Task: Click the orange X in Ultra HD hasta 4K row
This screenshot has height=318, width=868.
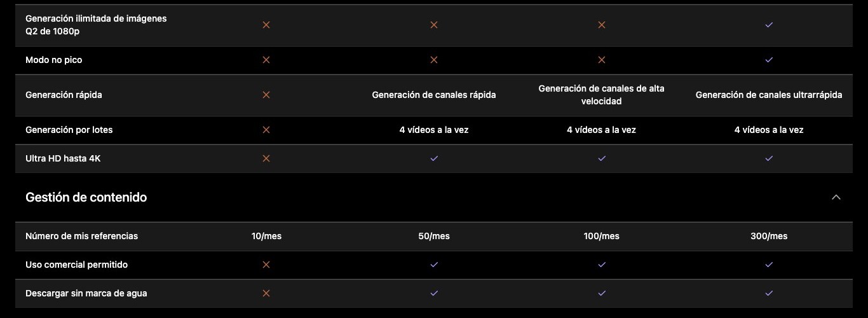Action: pos(266,158)
